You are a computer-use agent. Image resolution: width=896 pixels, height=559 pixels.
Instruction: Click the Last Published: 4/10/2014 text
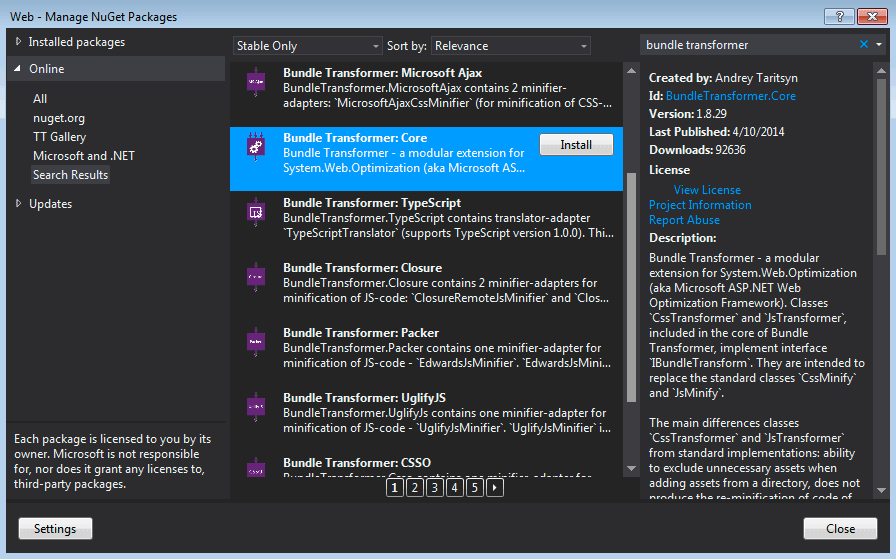coord(717,131)
